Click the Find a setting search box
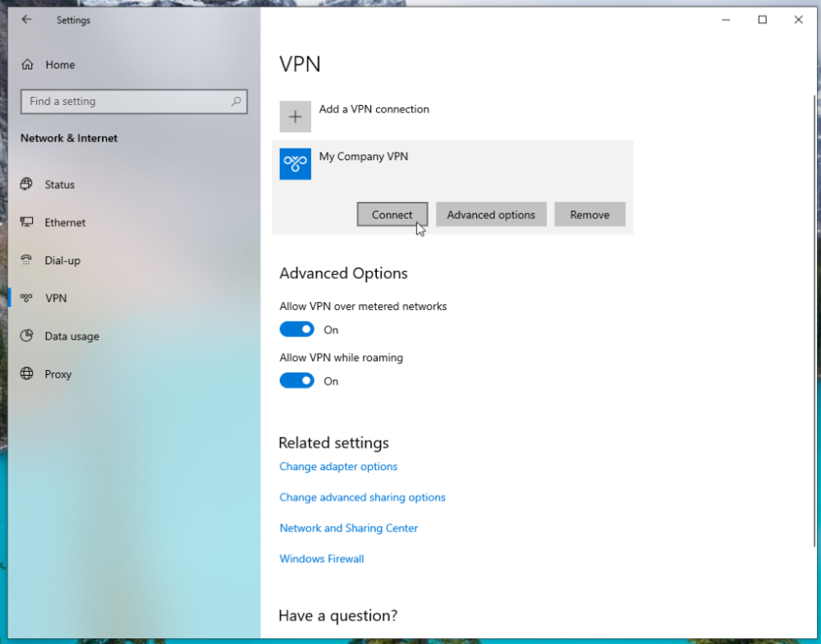 134,101
